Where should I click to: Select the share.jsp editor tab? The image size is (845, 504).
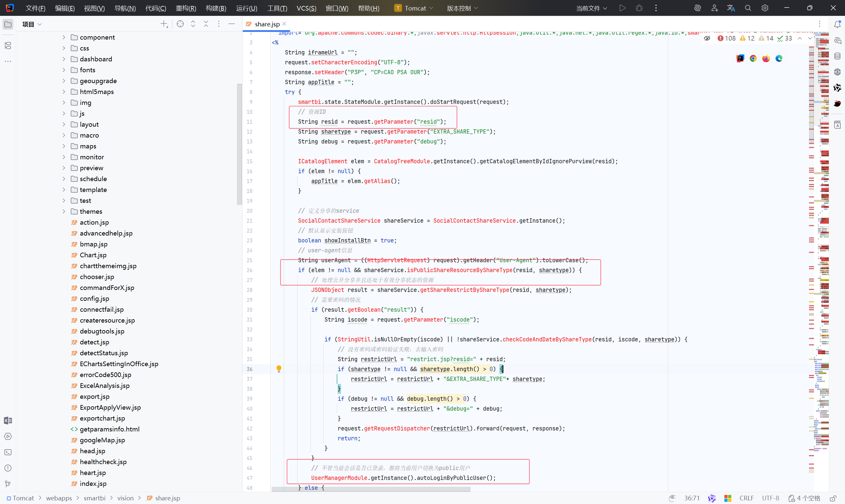click(x=267, y=24)
